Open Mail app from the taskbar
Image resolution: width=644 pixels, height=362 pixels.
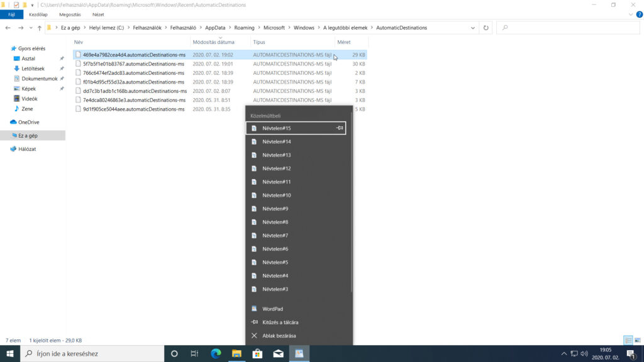click(x=279, y=353)
